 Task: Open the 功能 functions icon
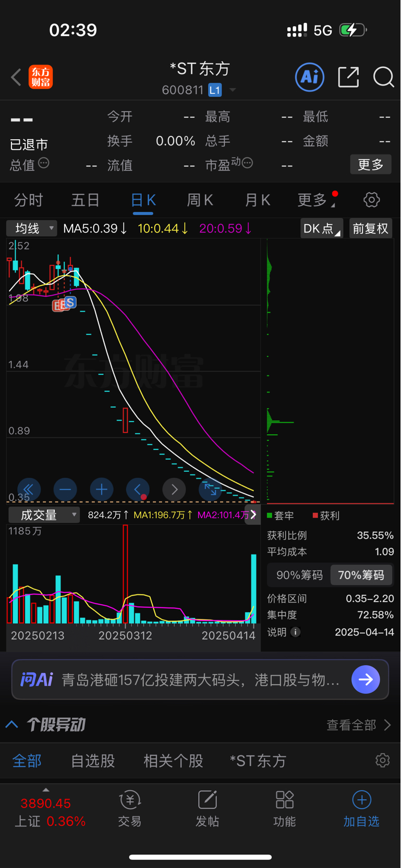[x=285, y=809]
